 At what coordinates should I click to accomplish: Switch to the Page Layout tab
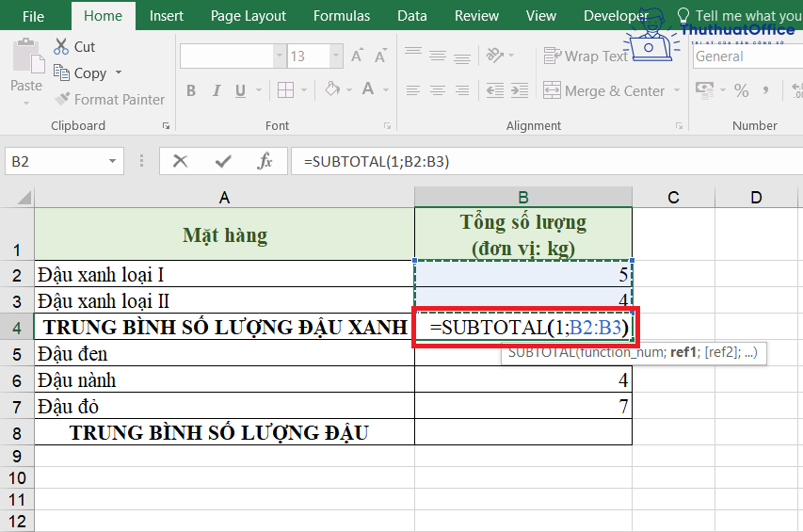click(x=249, y=16)
